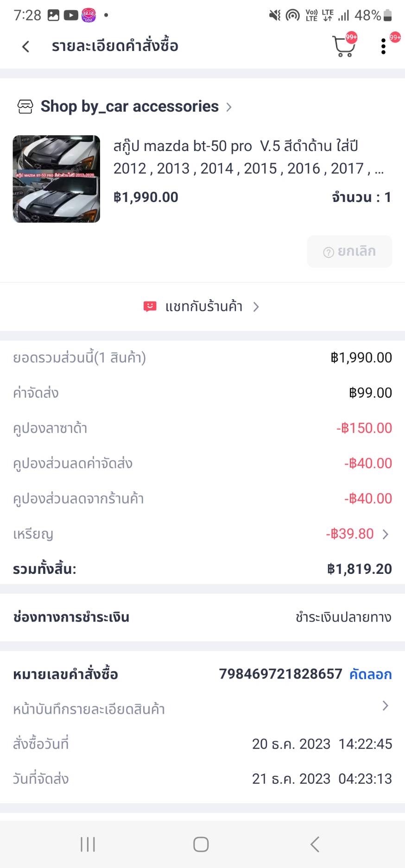This screenshot has height=868, width=405.
Task: Tap the back arrow in header
Action: pyautogui.click(x=26, y=46)
